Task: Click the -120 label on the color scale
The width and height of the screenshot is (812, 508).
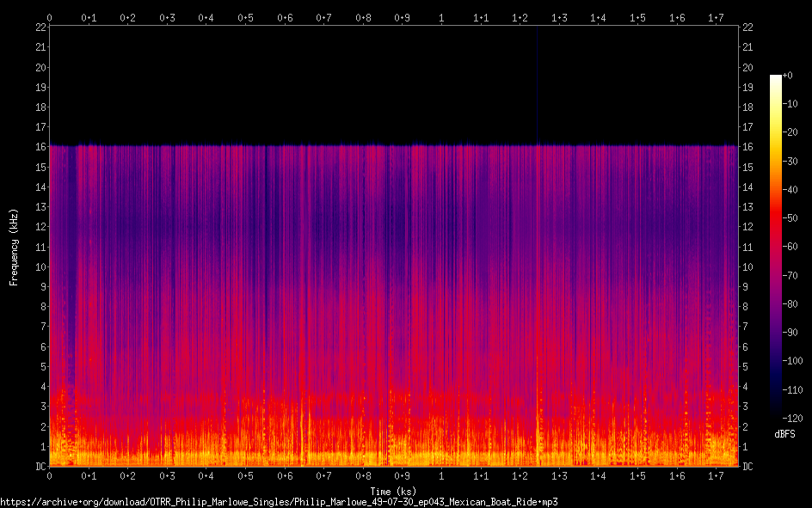Action: [793, 419]
